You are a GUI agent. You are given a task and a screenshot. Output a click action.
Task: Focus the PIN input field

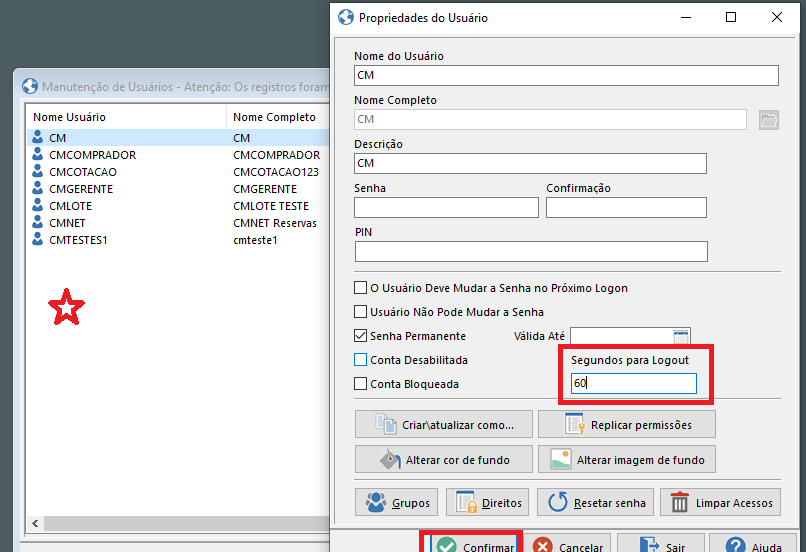pos(531,251)
